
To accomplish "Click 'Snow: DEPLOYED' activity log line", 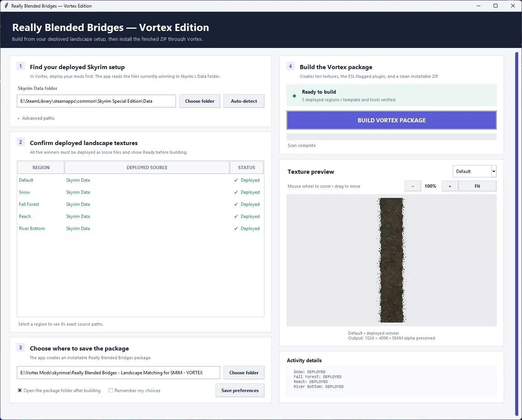I will point(310,372).
